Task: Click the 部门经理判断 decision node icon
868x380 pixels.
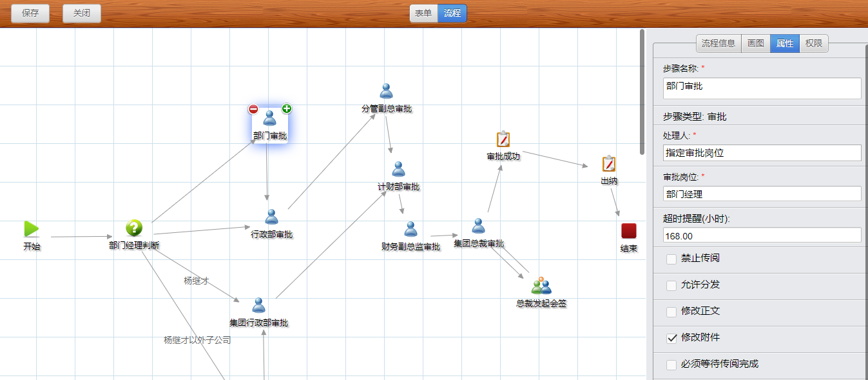Action: coord(133,227)
